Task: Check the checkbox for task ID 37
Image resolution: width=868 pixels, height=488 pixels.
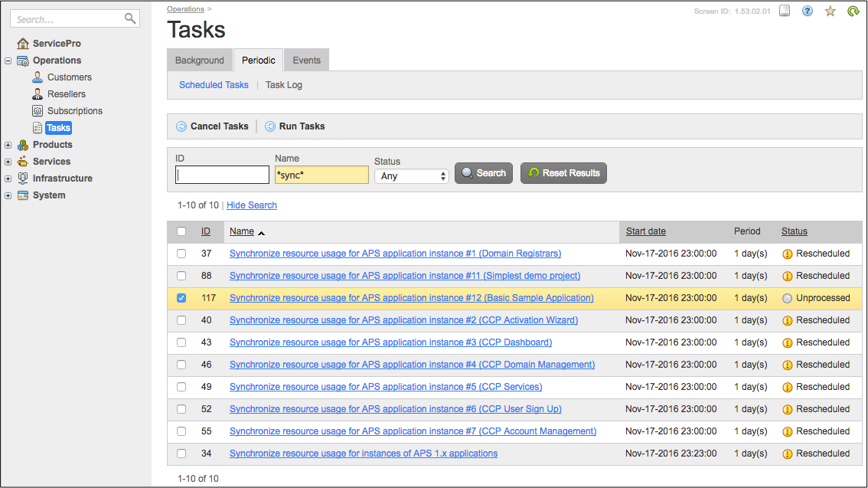Action: tap(181, 254)
